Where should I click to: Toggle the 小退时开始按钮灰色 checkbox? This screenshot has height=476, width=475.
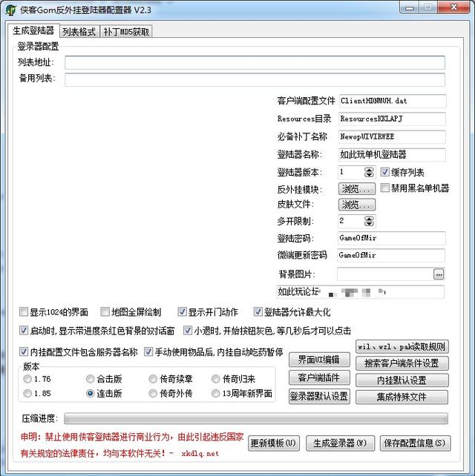click(x=188, y=330)
